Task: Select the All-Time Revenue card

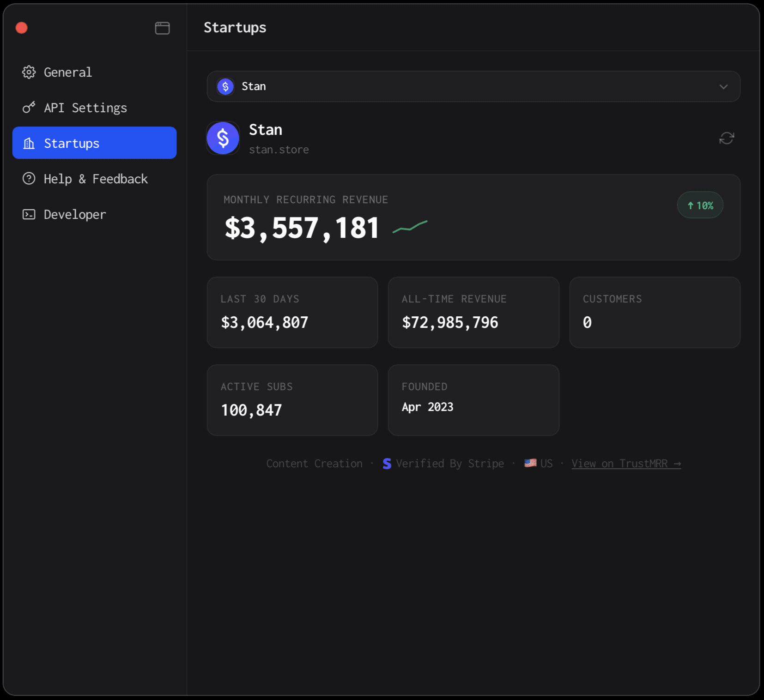Action: tap(473, 312)
